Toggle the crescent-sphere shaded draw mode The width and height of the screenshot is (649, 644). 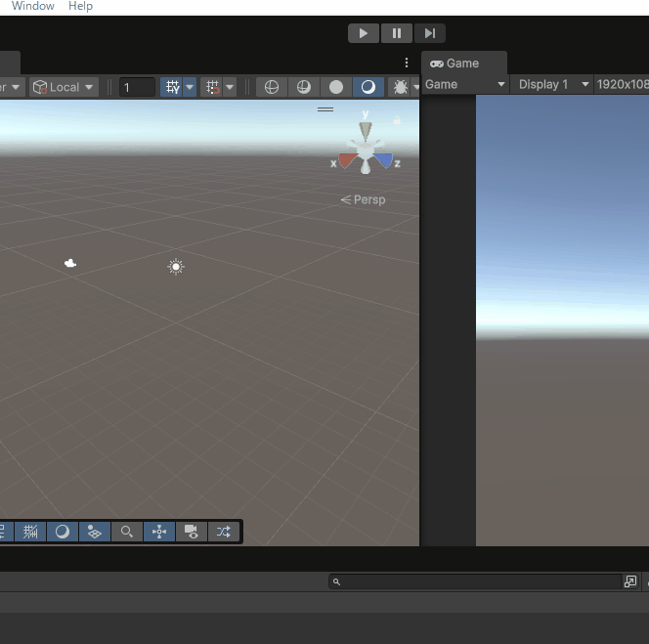click(x=368, y=87)
